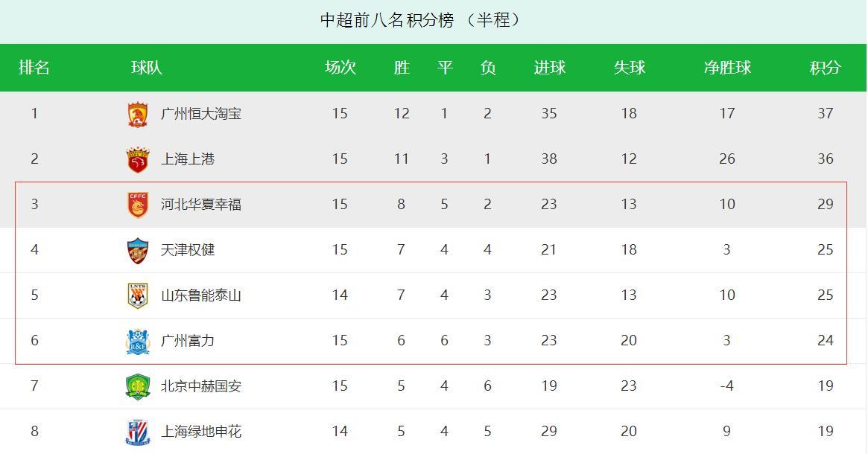Click 上海上港's goals scored value 38
Image resolution: width=868 pixels, height=454 pixels.
click(549, 159)
